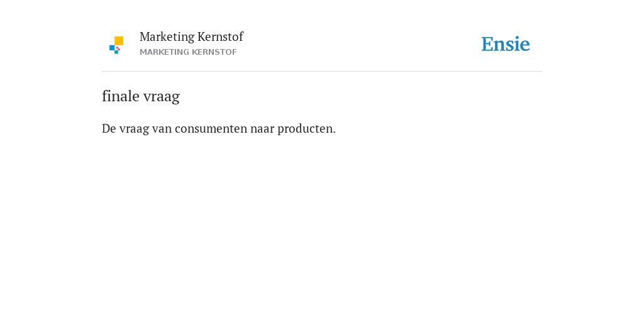The height and width of the screenshot is (322, 644).
Task: Click the word 'finale' in the heading
Action: click(121, 96)
